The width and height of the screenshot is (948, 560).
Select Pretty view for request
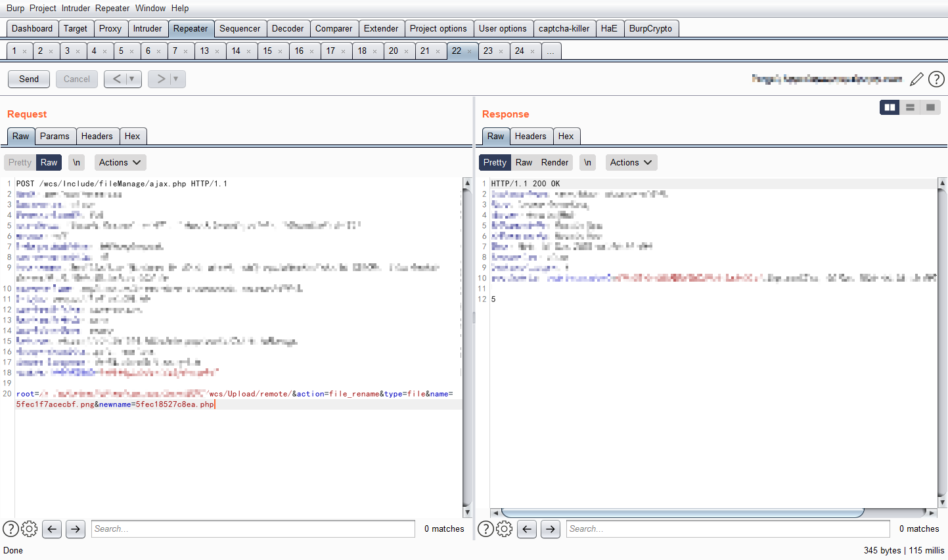(x=20, y=162)
